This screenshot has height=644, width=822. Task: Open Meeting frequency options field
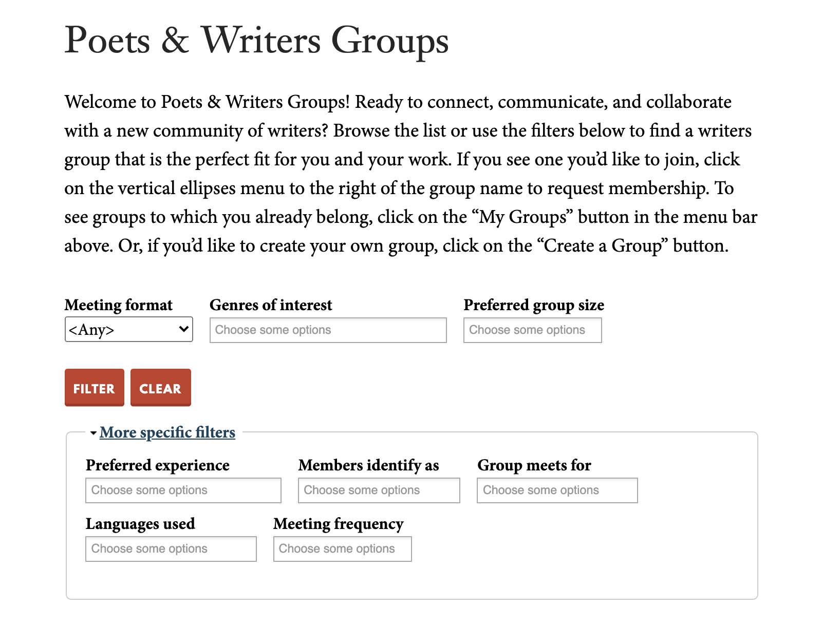tap(343, 549)
